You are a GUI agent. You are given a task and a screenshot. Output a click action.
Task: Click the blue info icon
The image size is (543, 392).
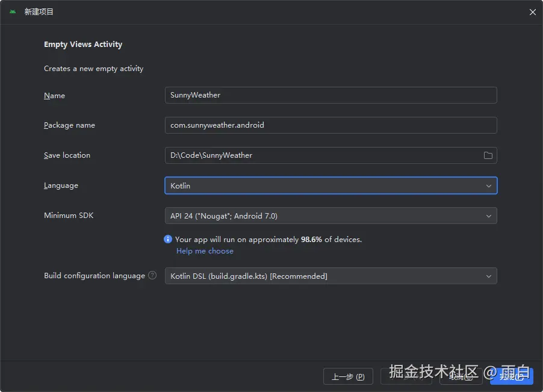[x=168, y=239]
